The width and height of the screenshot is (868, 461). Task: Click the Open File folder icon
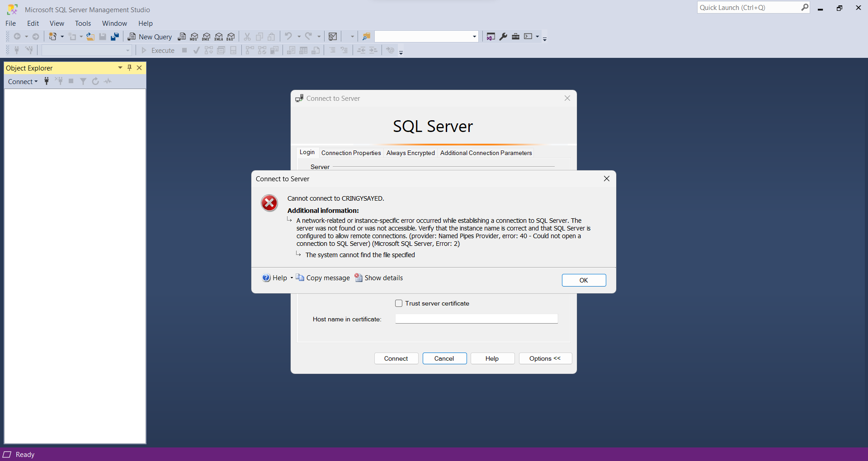pyautogui.click(x=90, y=37)
